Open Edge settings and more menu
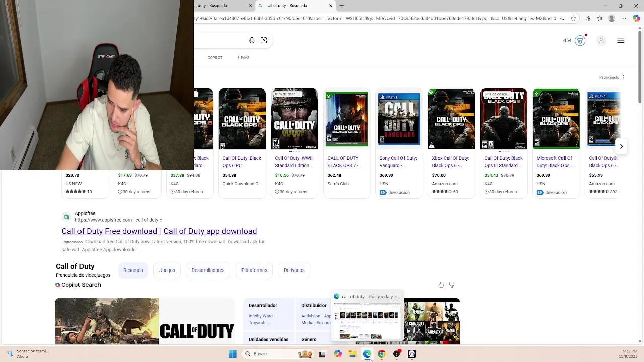This screenshot has height=362, width=644. coord(624,18)
